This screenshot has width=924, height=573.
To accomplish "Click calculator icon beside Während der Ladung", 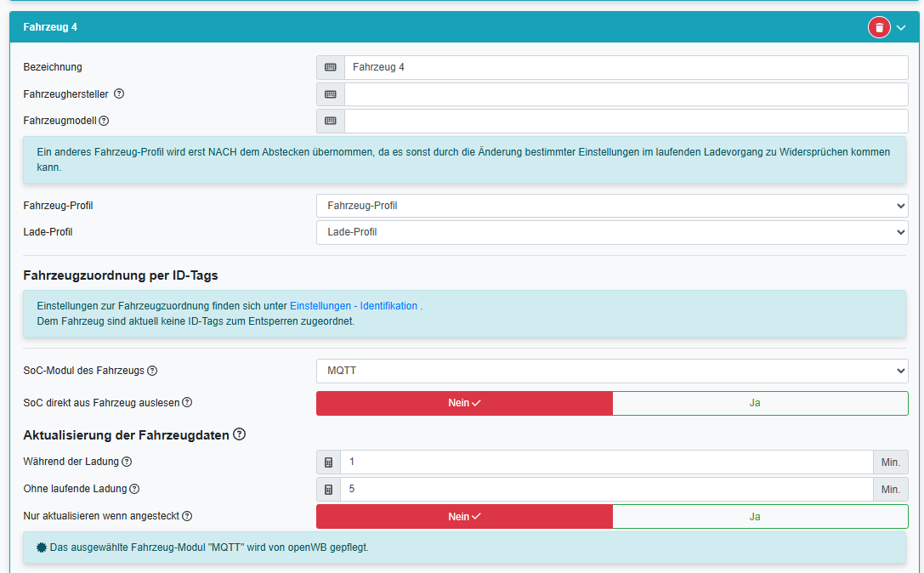I will [329, 462].
